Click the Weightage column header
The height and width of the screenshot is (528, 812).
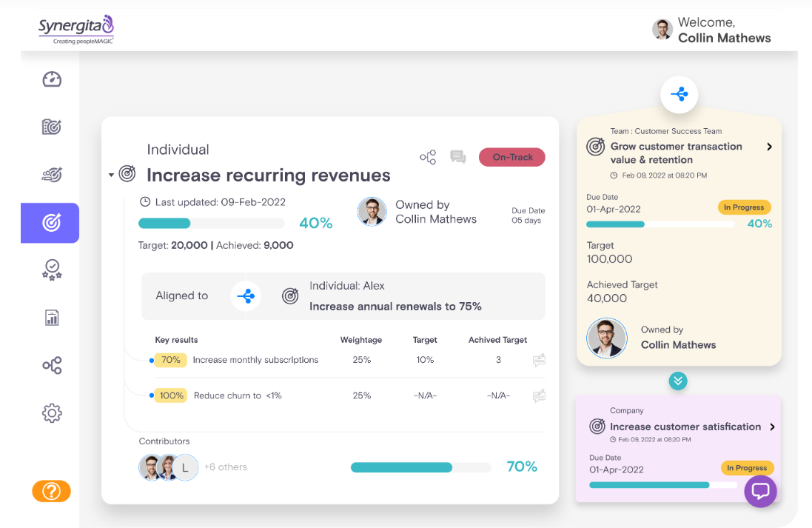(x=361, y=340)
